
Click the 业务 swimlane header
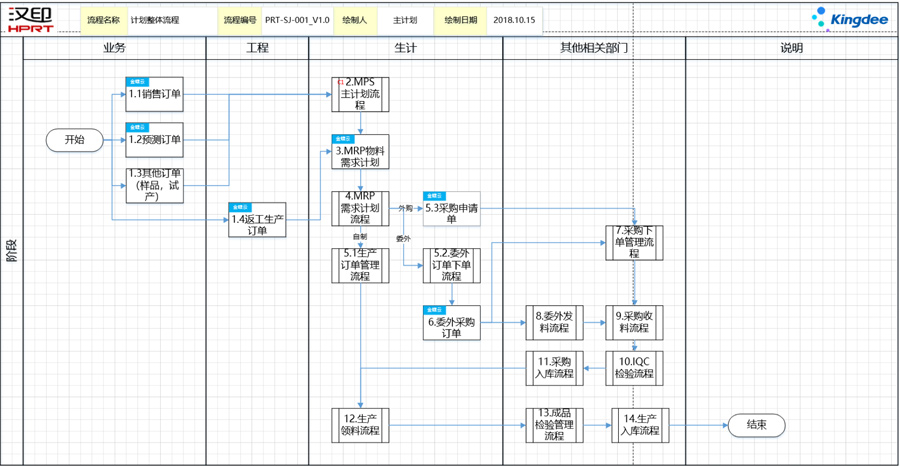click(114, 48)
